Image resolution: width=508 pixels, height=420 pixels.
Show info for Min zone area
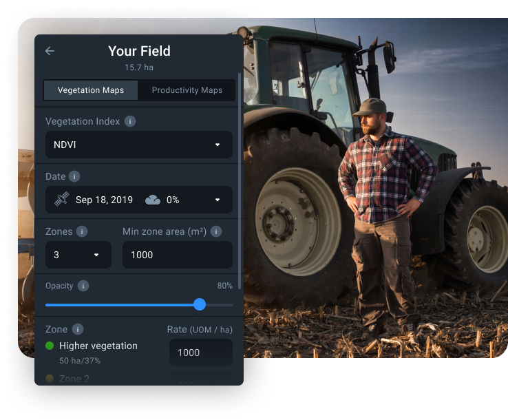(216, 232)
